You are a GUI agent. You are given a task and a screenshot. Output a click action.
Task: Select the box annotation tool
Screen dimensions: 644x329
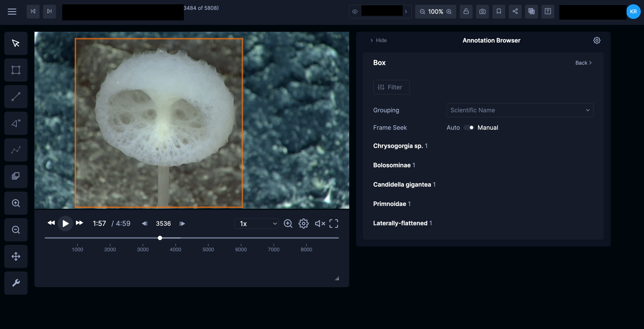16,70
